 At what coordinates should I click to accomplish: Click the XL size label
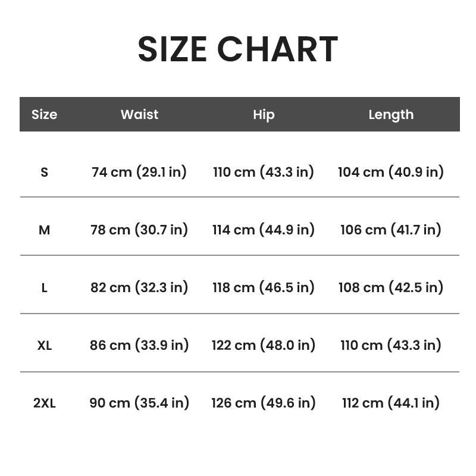(44, 345)
